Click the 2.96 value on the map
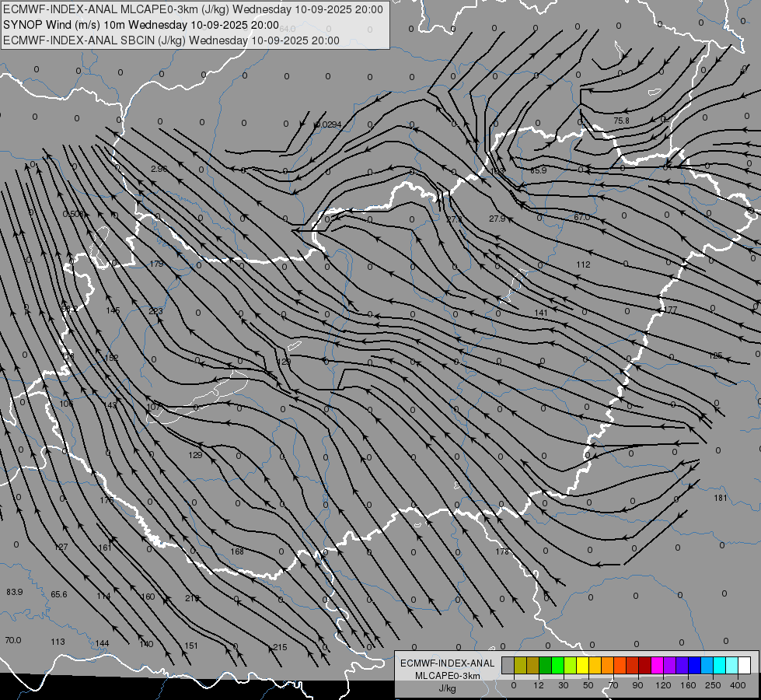Viewport: 761px width, 700px height. (x=159, y=169)
